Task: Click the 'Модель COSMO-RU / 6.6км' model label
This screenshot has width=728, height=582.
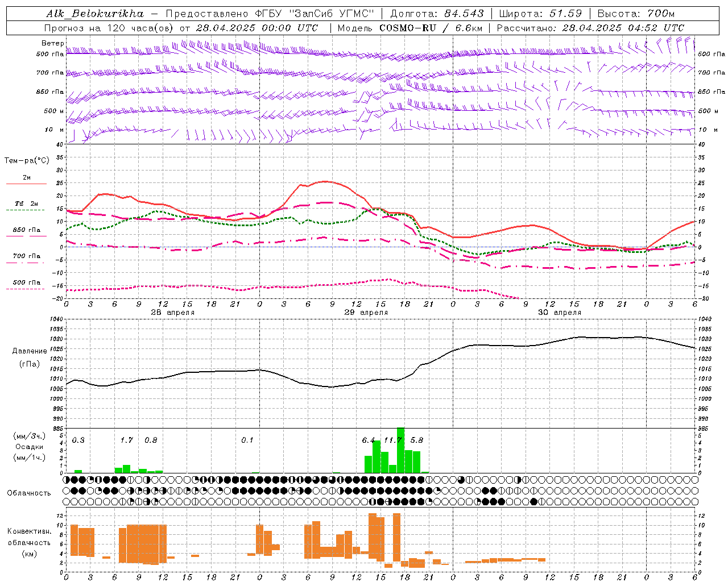Action: click(x=410, y=28)
